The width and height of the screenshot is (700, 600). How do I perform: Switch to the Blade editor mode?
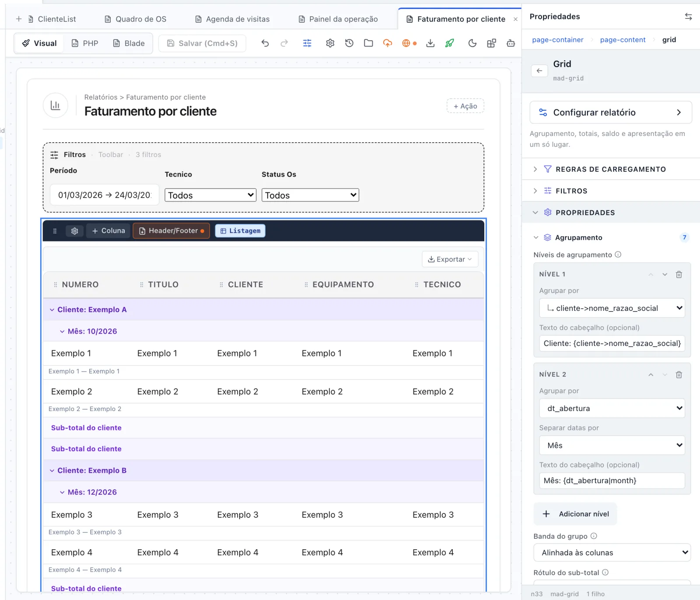tap(129, 43)
